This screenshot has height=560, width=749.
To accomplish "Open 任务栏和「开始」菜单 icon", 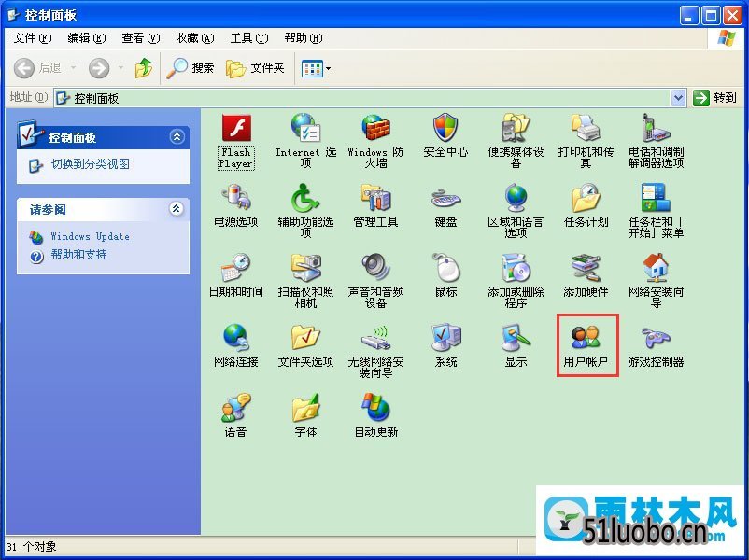I will pyautogui.click(x=656, y=211).
